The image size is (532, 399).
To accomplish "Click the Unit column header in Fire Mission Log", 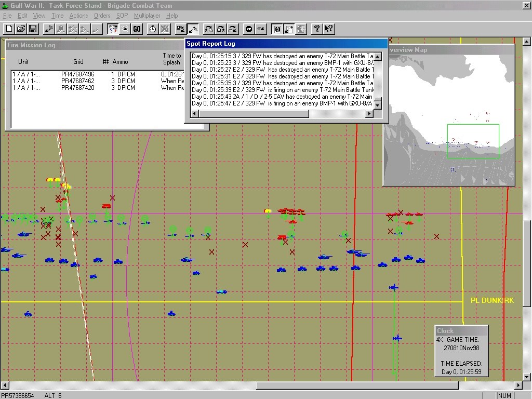I will [x=23, y=62].
